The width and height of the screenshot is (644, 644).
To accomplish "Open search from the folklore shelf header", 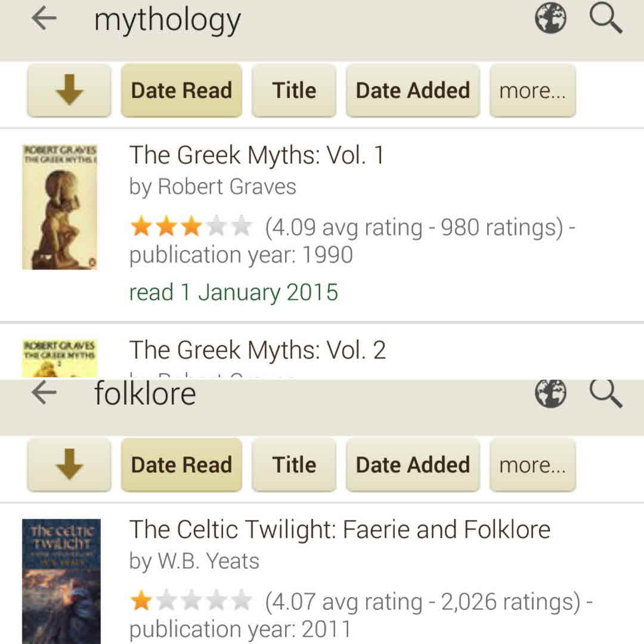I will (606, 394).
